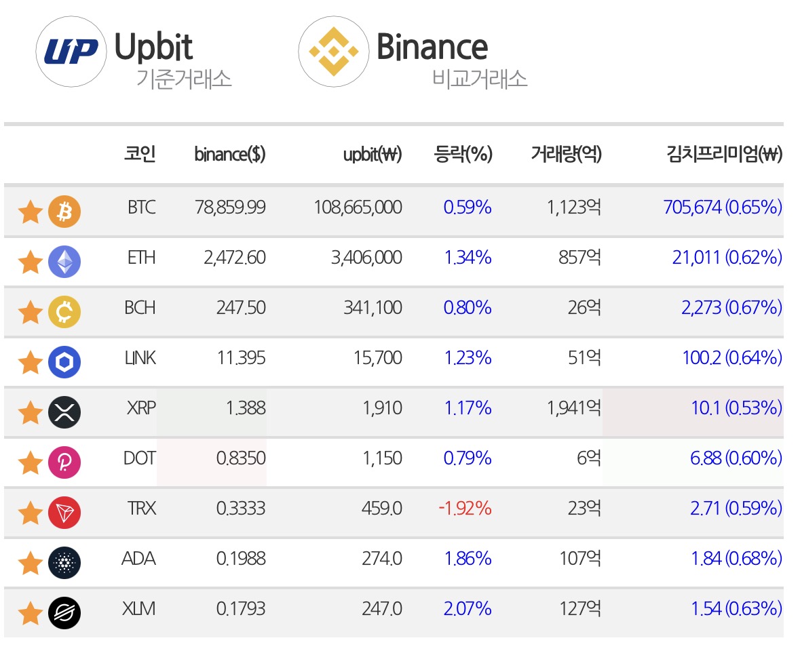Sort by the 거래량(억) column header
The width and height of the screenshot is (800, 672).
click(x=567, y=154)
